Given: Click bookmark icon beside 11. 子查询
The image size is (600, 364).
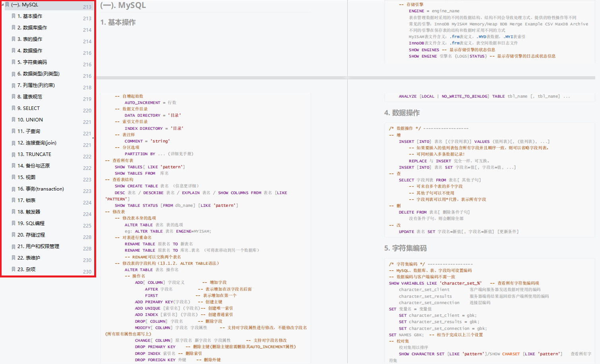Looking at the screenshot, I should 14,131.
